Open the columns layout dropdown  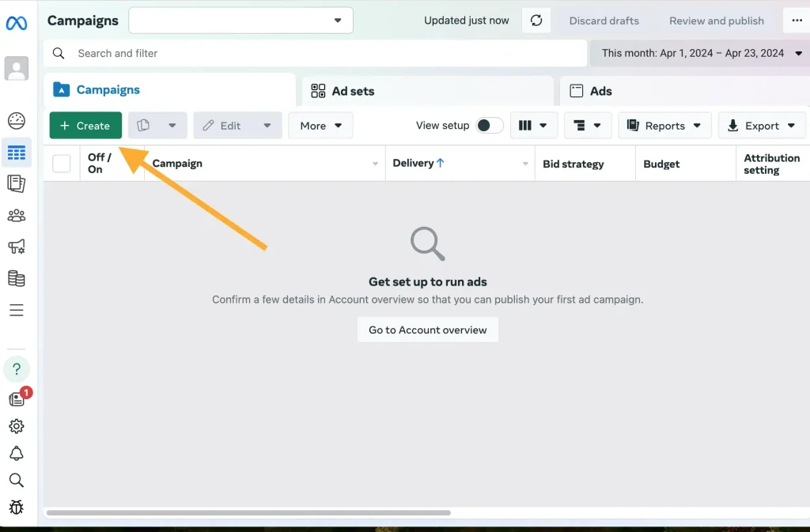[534, 126]
